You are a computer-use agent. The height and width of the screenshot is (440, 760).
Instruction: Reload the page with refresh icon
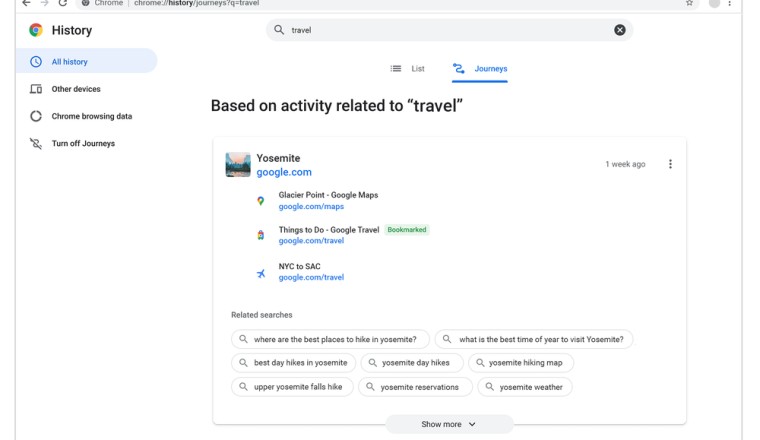point(63,3)
